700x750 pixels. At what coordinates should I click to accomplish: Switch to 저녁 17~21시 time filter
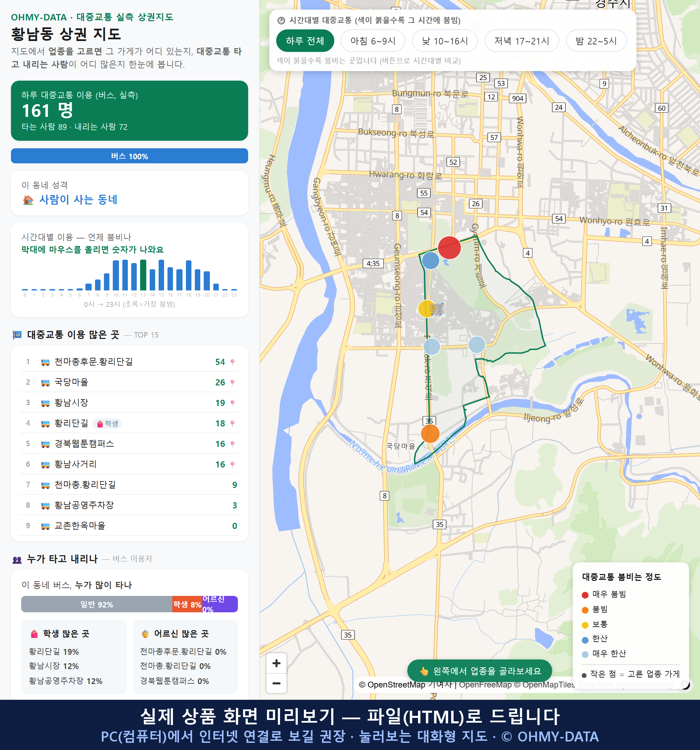coord(521,41)
